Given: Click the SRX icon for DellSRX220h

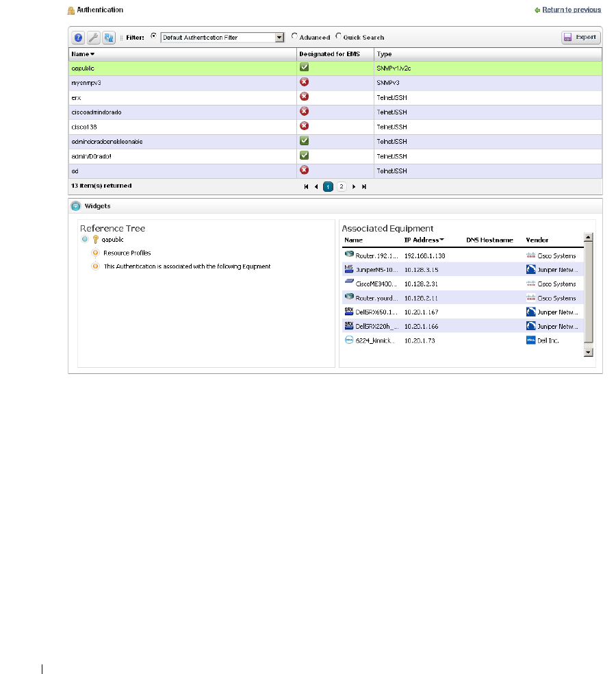Looking at the screenshot, I should 349,326.
